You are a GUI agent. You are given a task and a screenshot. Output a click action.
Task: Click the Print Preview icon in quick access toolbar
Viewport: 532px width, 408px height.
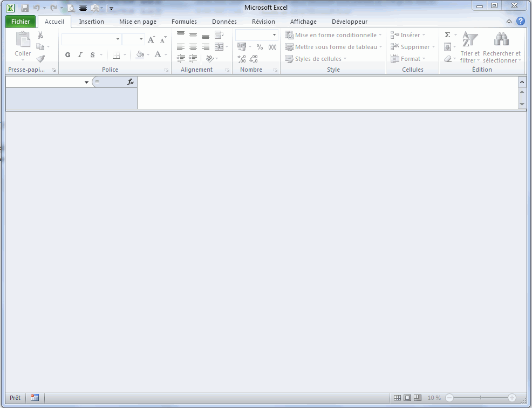pos(71,8)
